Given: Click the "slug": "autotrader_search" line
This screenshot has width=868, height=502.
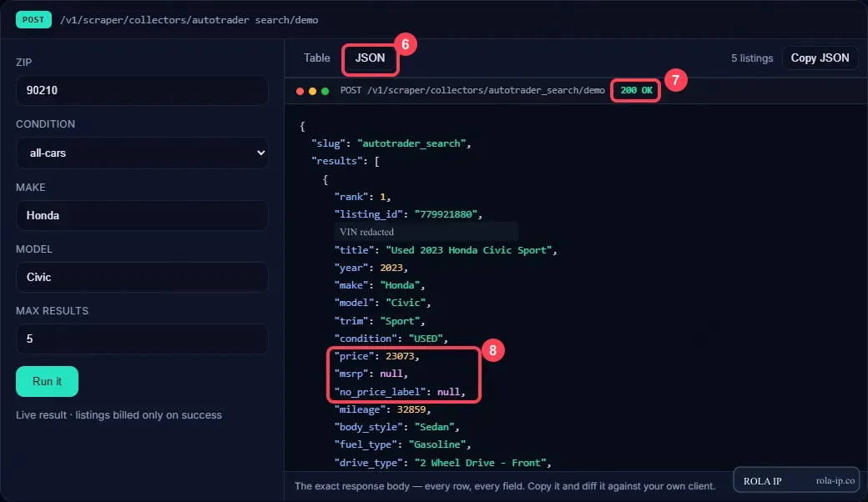Looking at the screenshot, I should [391, 143].
